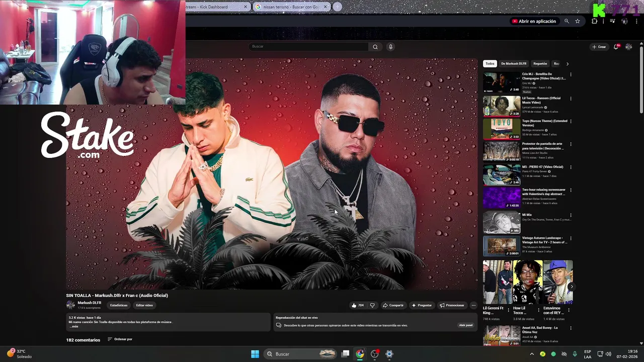This screenshot has width=644, height=362.
Task: Open the Markush DLFR channel name link
Action: pyautogui.click(x=90, y=303)
